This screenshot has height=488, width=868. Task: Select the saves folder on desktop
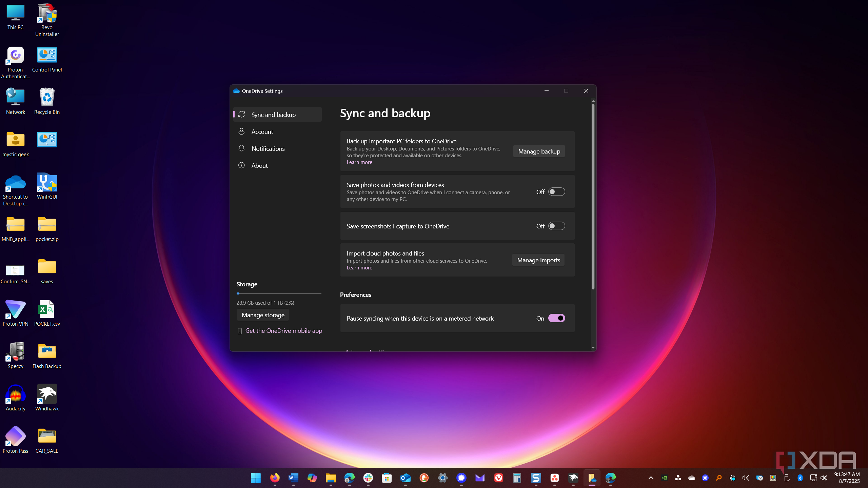pos(47,271)
